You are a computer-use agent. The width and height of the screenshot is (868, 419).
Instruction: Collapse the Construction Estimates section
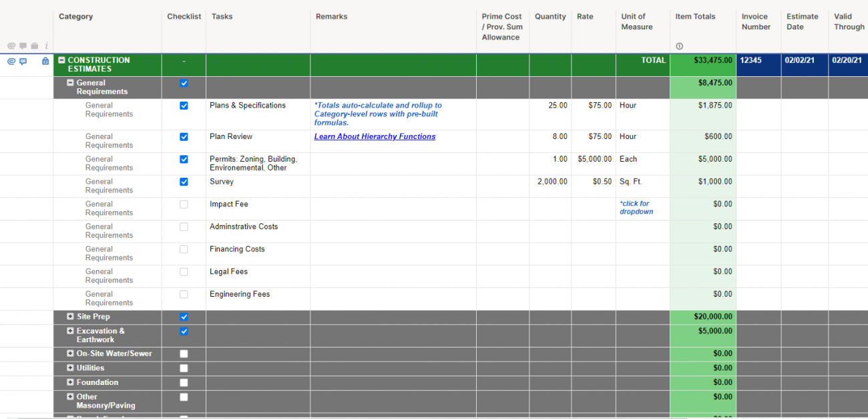(61, 59)
